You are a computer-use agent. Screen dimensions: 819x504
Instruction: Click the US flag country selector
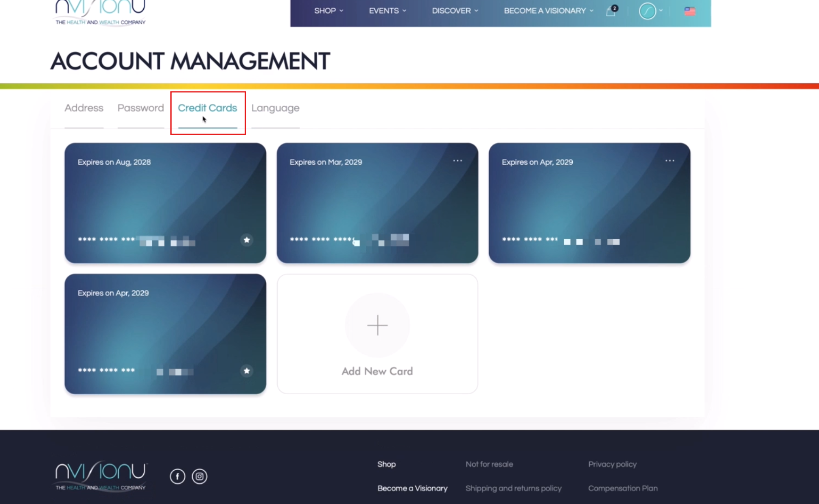690,11
